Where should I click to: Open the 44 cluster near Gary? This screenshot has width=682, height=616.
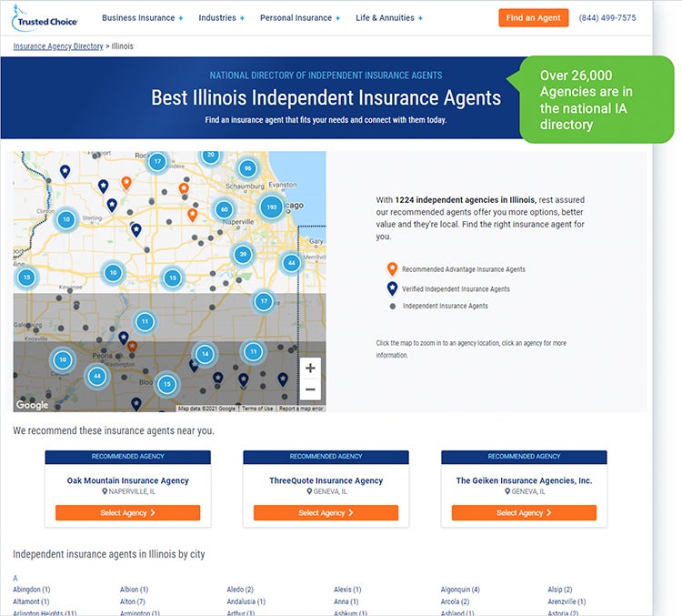pos(291,263)
